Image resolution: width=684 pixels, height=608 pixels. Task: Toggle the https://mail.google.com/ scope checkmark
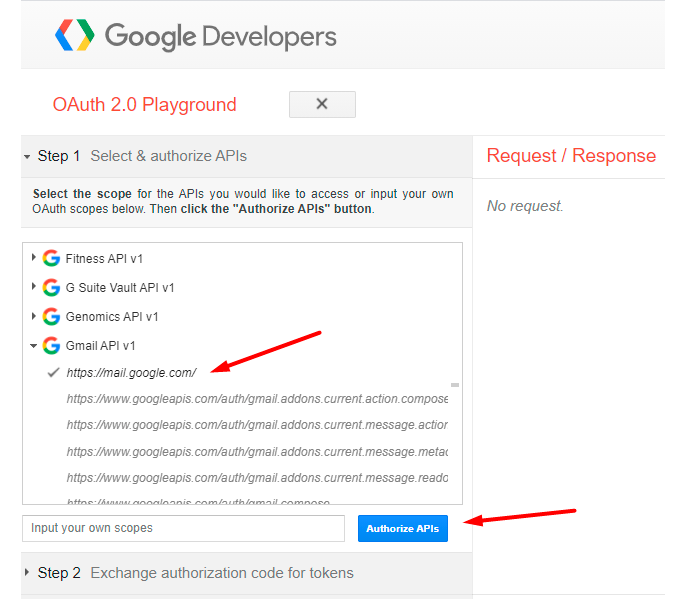53,372
